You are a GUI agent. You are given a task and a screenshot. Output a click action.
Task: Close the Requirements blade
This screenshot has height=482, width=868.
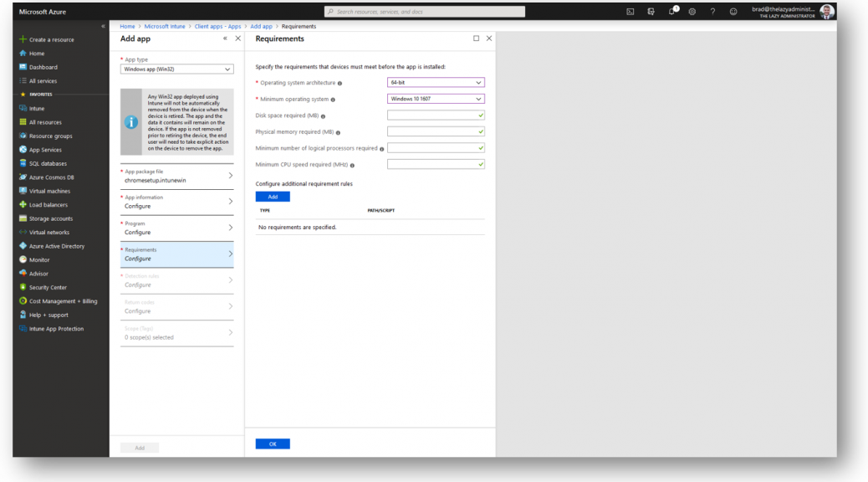coord(489,38)
